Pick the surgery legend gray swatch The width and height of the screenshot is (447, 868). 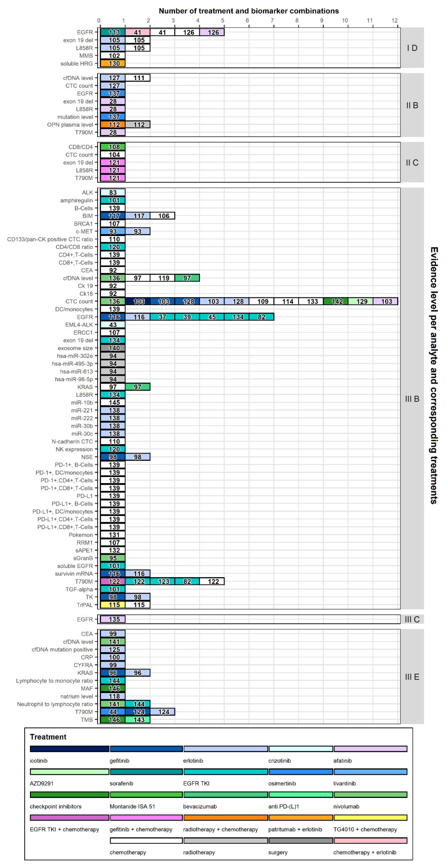click(301, 840)
